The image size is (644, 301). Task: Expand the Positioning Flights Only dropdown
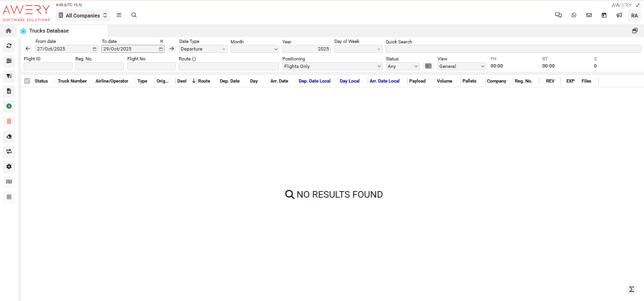coord(332,67)
